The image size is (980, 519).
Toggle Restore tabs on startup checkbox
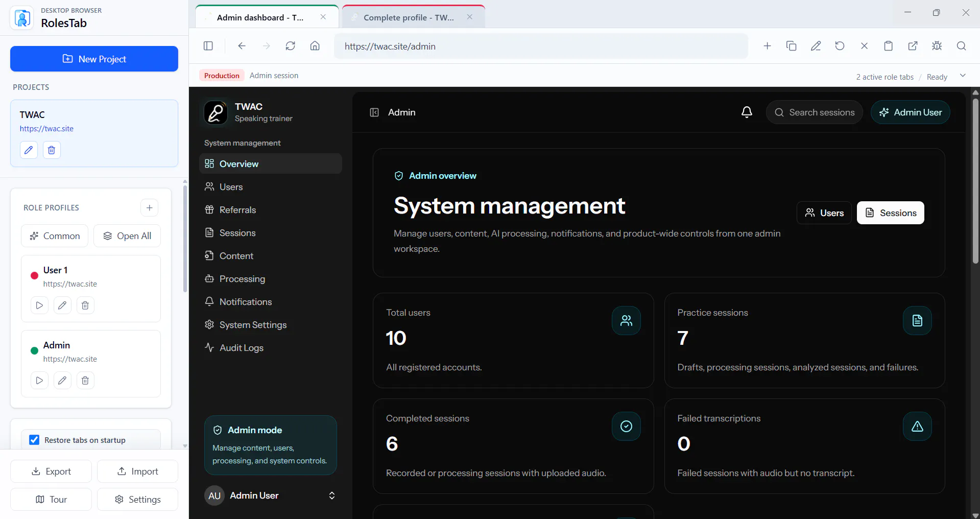coord(34,440)
